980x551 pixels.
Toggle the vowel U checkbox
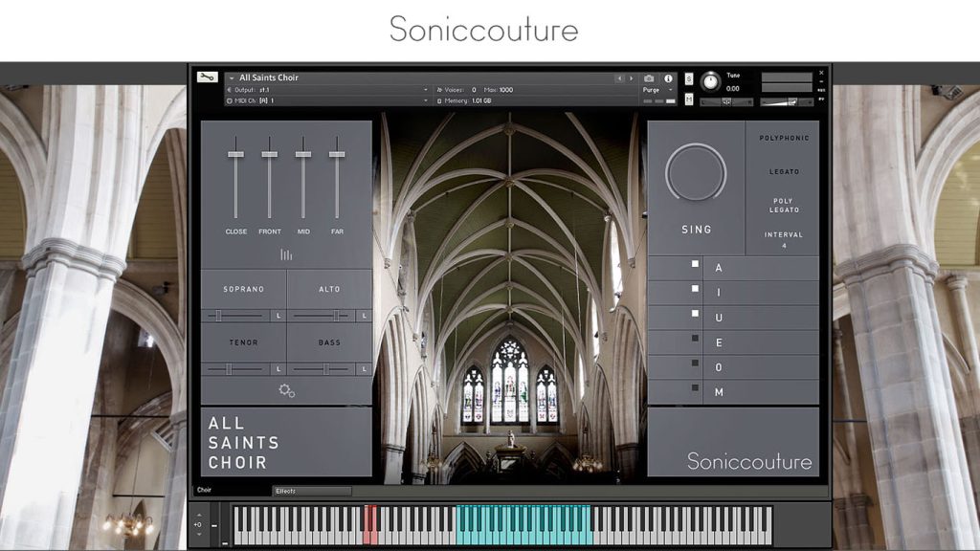point(695,314)
